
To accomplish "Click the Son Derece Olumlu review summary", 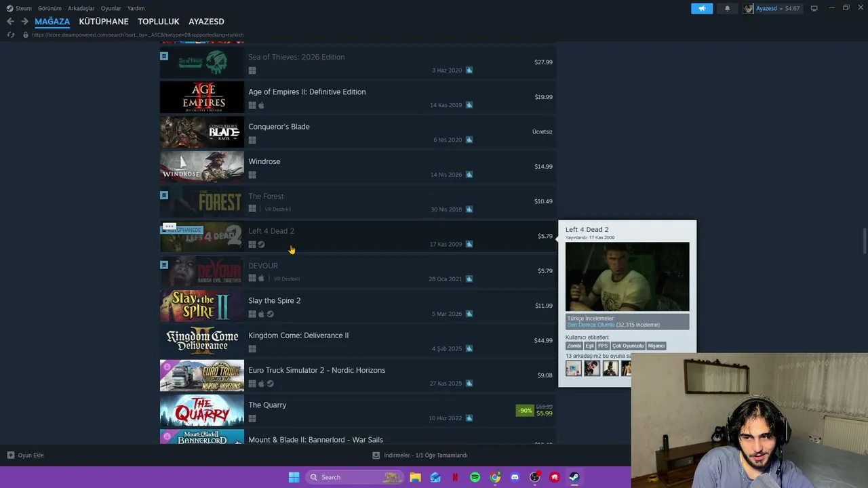I will (x=591, y=325).
